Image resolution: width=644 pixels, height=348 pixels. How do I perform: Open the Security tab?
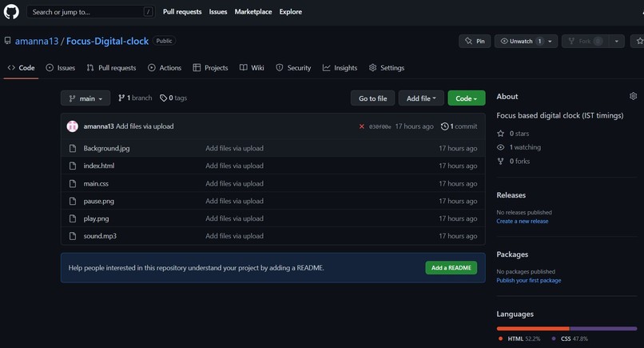[293, 68]
